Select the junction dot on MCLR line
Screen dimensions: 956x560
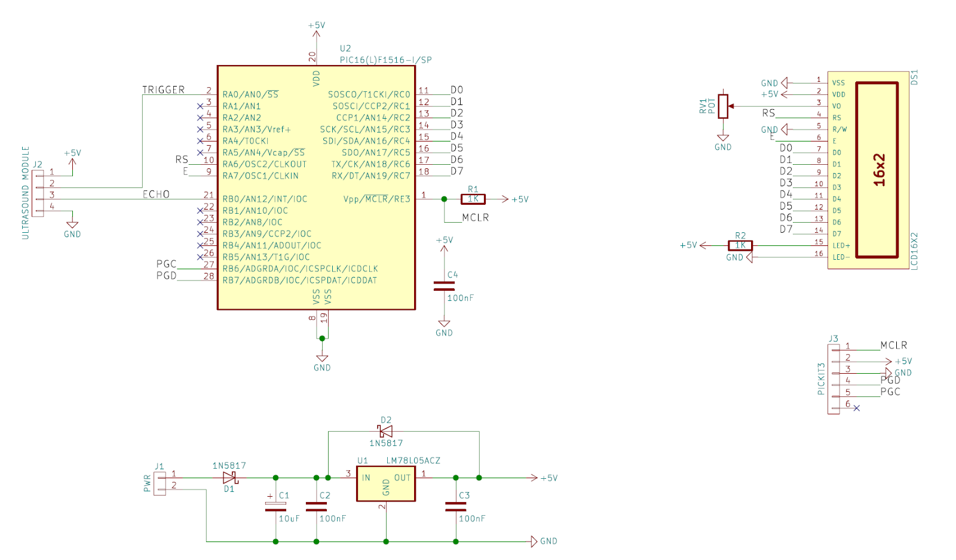(x=444, y=199)
